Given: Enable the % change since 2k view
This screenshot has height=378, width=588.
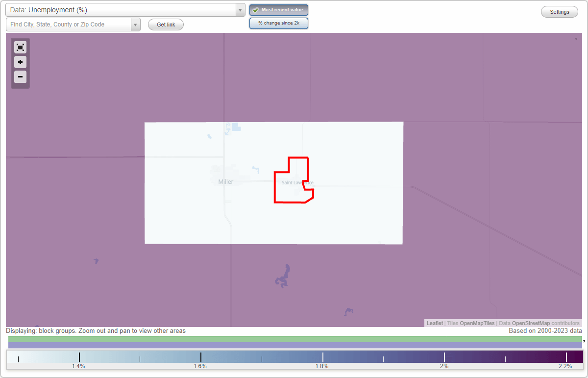Looking at the screenshot, I should (x=278, y=23).
